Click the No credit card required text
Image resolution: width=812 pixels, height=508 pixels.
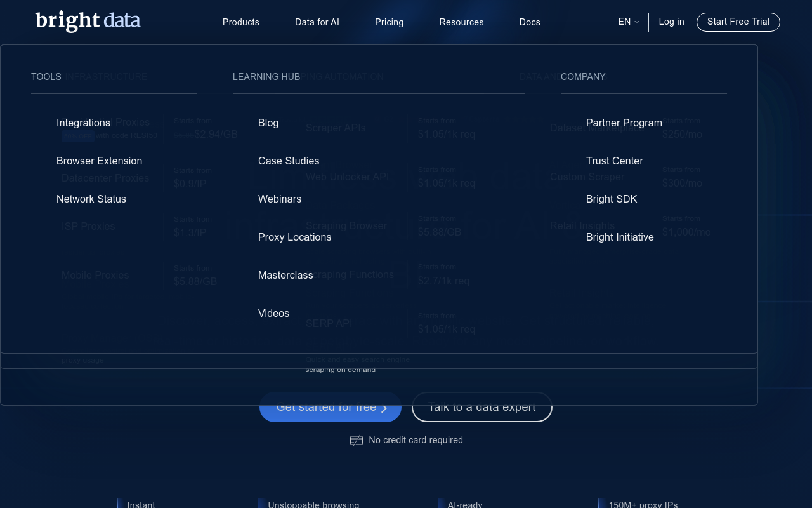click(416, 440)
